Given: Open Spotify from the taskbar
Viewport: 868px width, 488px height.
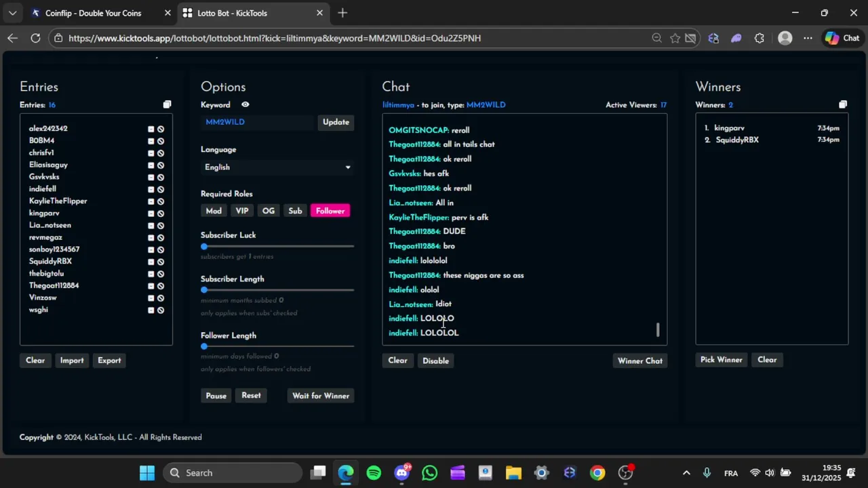Looking at the screenshot, I should (x=374, y=473).
